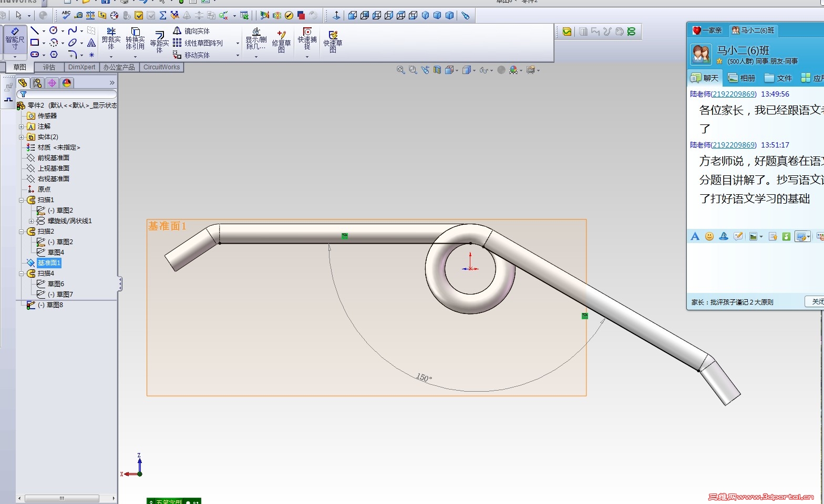Open the Mass Properties scale tool

[x=90, y=15]
